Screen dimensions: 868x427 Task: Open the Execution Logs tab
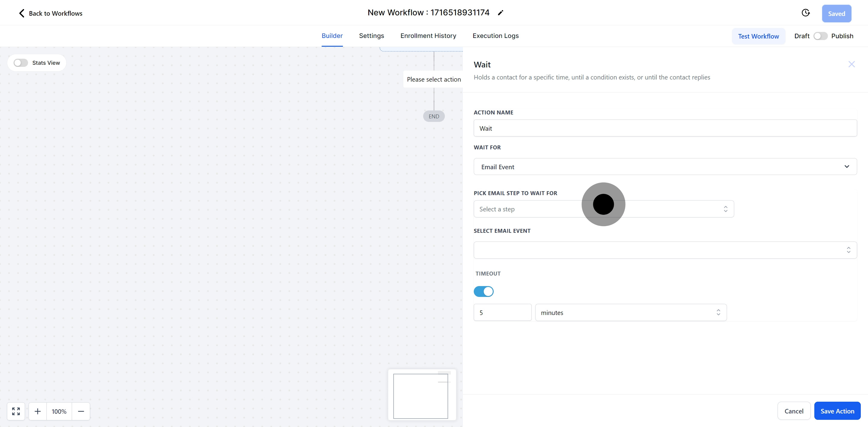495,36
